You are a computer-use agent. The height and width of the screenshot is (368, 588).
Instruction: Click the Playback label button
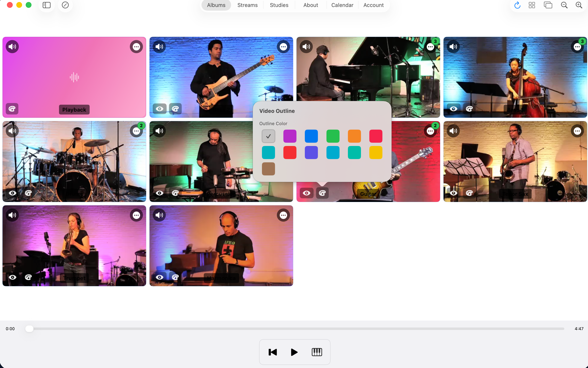click(74, 110)
